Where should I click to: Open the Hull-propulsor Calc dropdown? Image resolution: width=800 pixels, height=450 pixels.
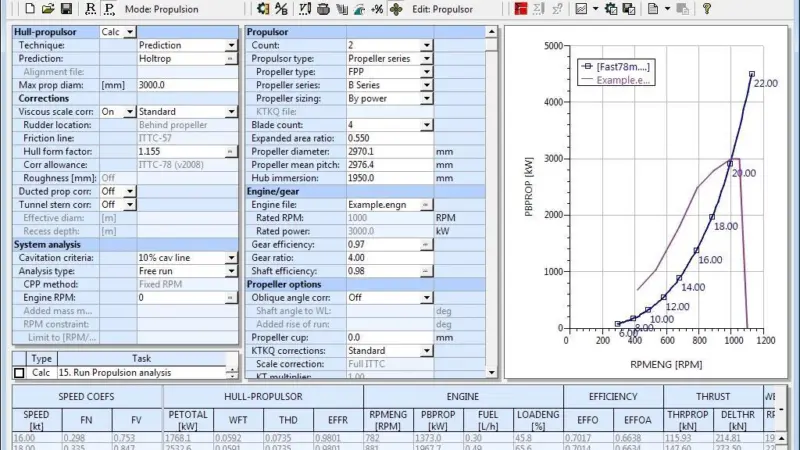tap(130, 32)
